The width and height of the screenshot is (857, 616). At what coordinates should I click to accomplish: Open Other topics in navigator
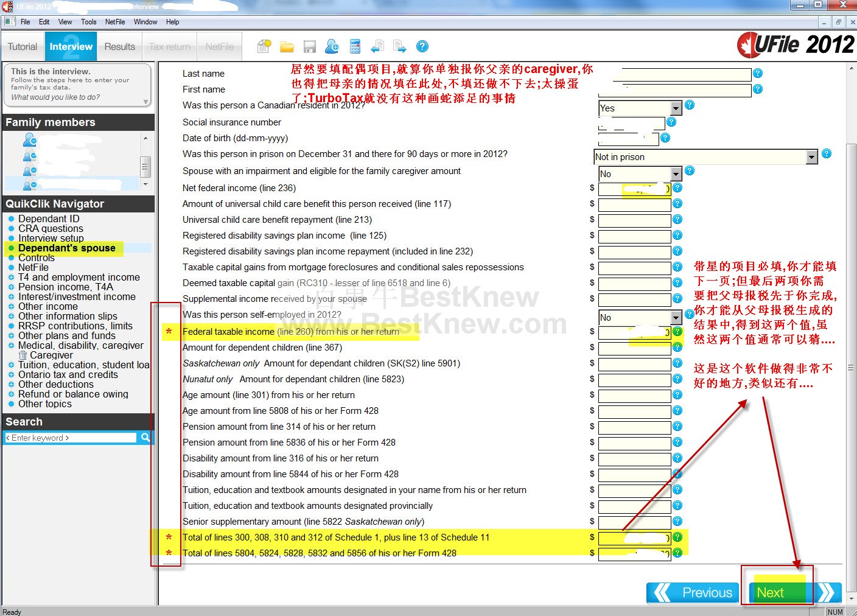(45, 404)
